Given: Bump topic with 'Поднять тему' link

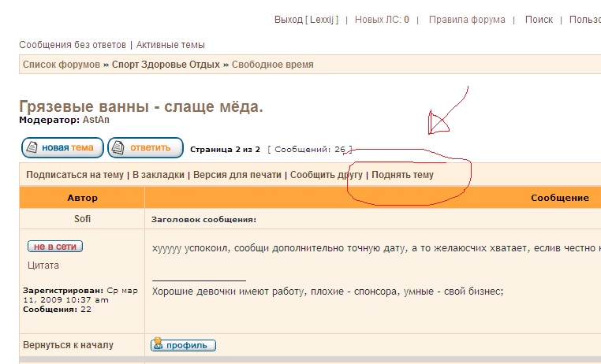Looking at the screenshot, I should [x=402, y=175].
